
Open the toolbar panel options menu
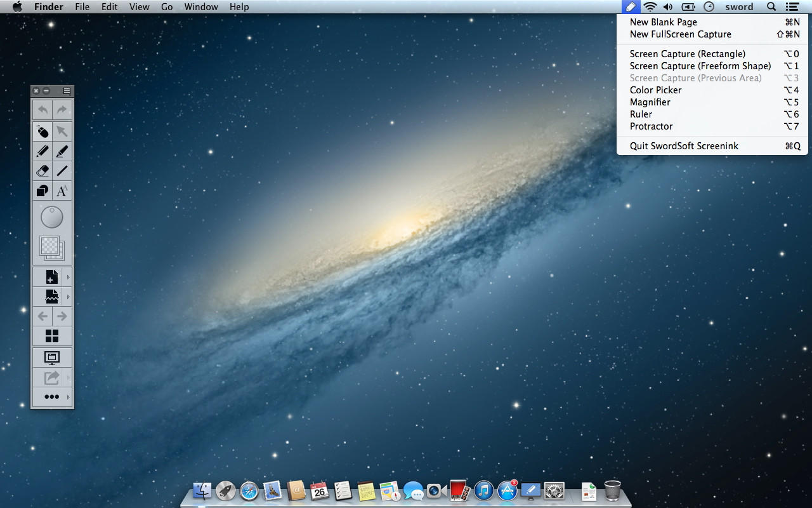(67, 91)
